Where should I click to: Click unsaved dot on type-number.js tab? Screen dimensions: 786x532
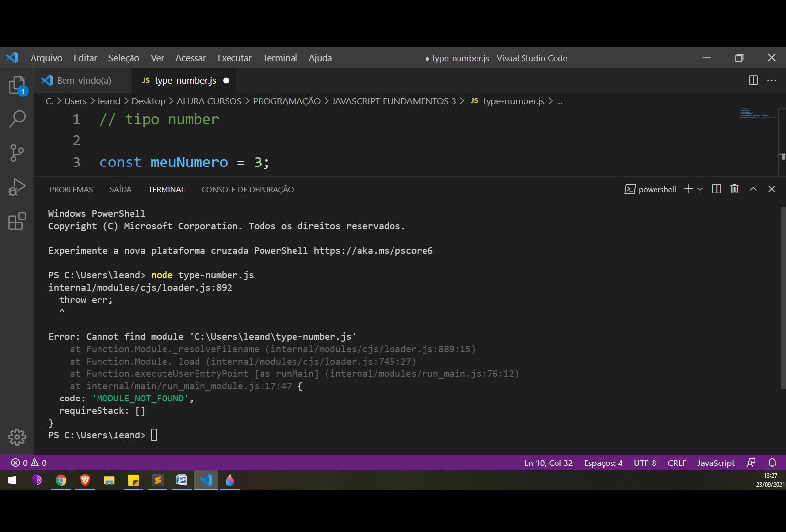(x=226, y=80)
